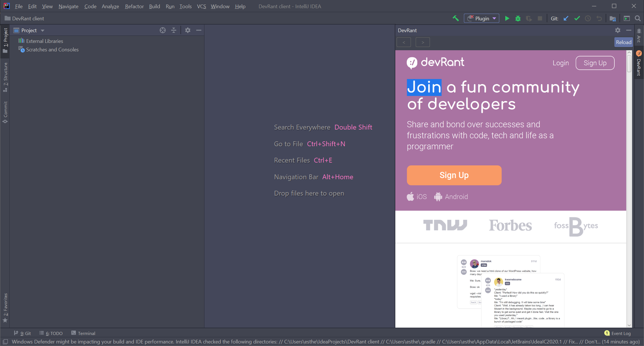Open Search Everywhere magnifier
This screenshot has width=644, height=346.
638,18
